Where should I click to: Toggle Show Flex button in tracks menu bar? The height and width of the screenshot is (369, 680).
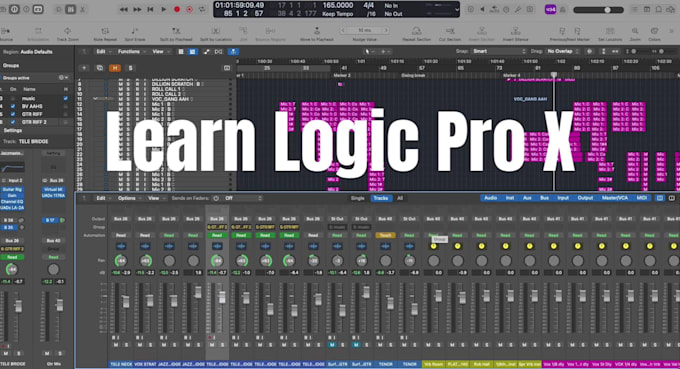tap(219, 52)
